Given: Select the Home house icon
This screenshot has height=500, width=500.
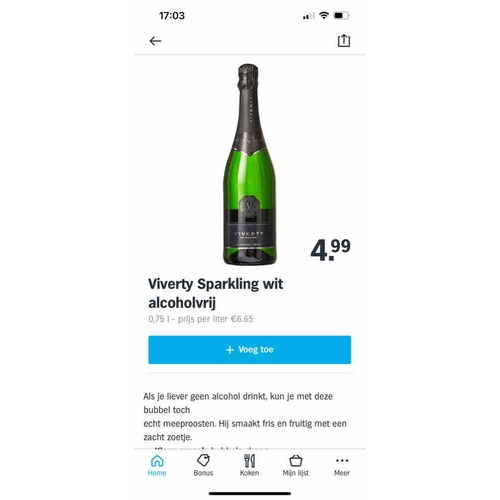Looking at the screenshot, I should click(157, 461).
